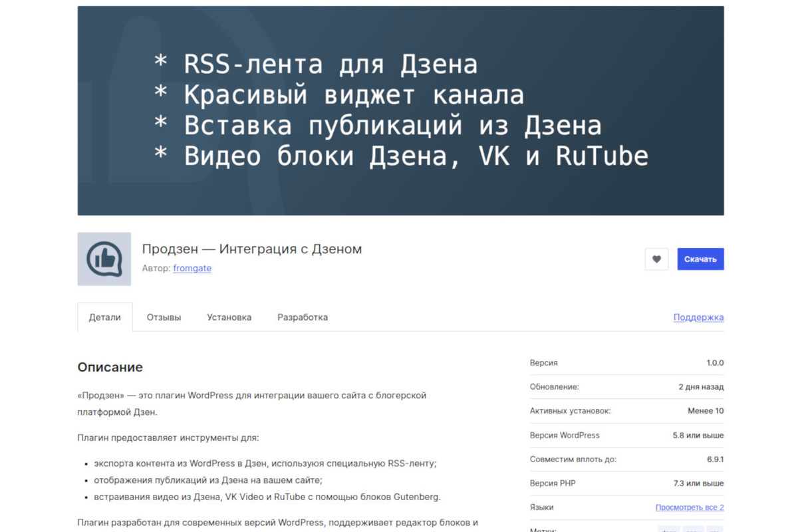Click the Скачать download button

pyautogui.click(x=700, y=259)
